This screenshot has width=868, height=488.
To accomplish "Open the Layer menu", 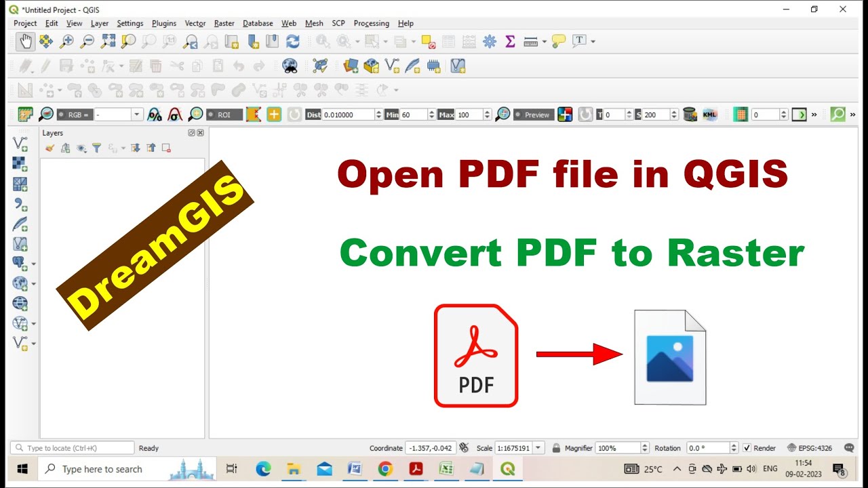I will point(100,23).
